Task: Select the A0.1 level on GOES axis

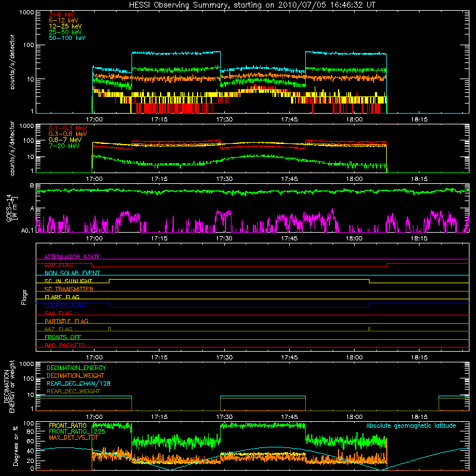Action: click(x=27, y=230)
